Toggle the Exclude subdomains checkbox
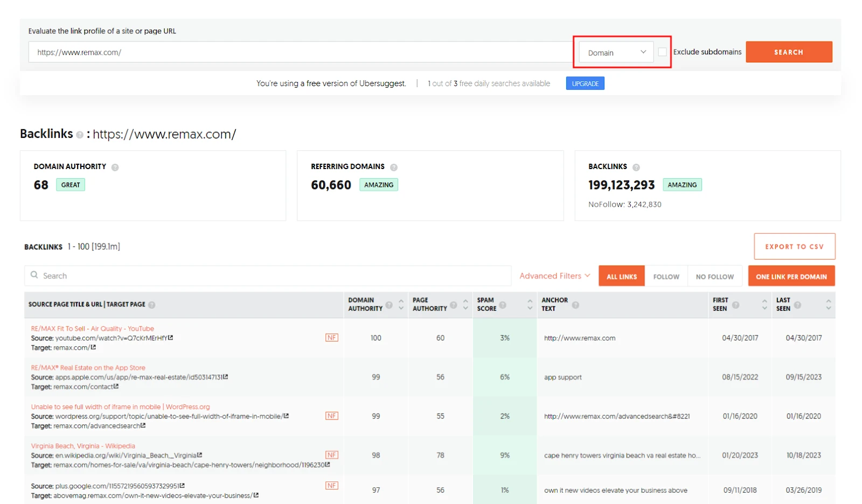 click(663, 52)
